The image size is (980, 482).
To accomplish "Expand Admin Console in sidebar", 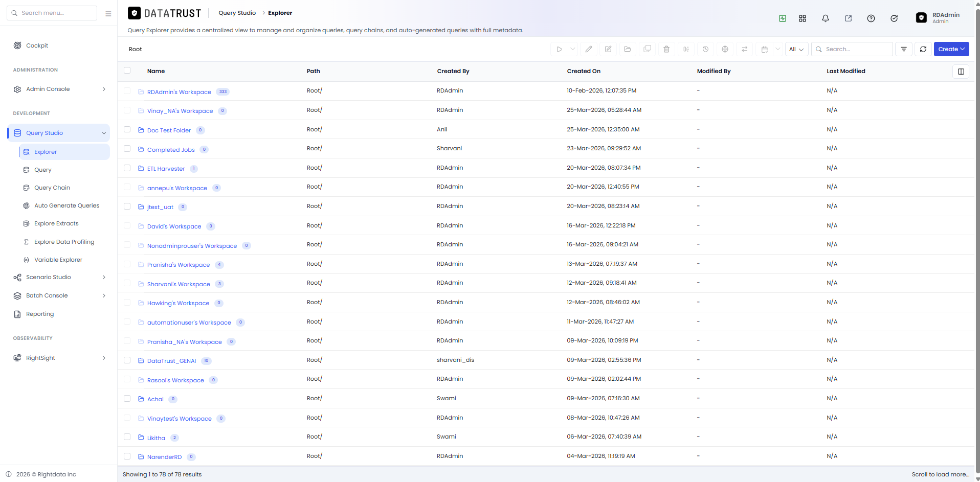I will click(x=104, y=89).
